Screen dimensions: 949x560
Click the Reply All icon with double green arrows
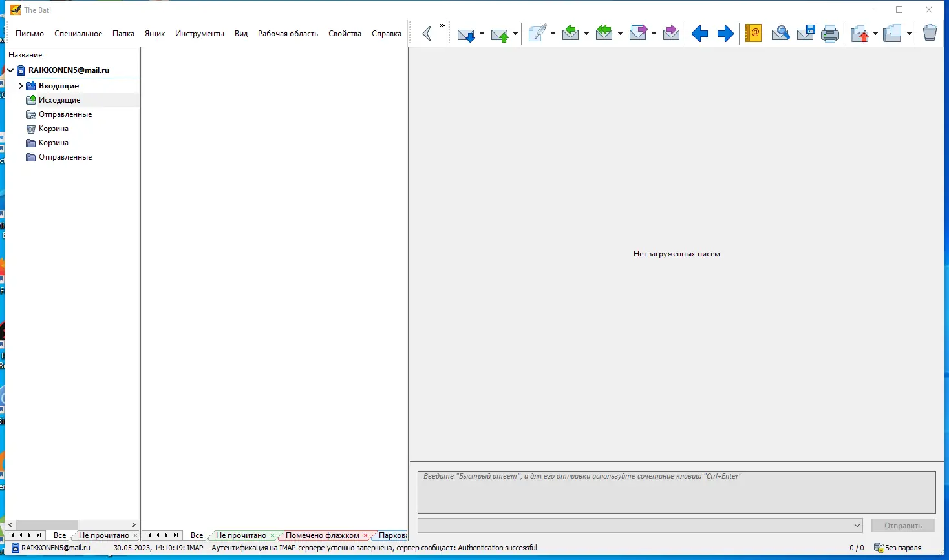click(604, 33)
